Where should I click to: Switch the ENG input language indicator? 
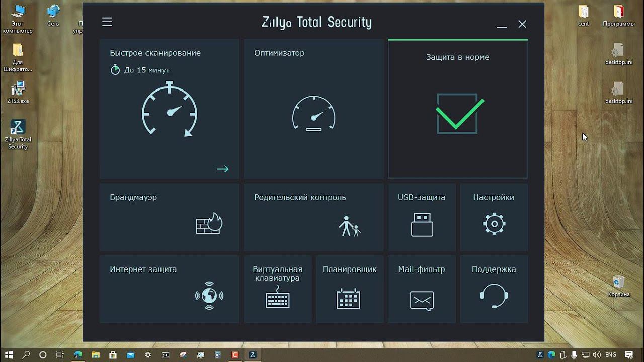coord(611,355)
